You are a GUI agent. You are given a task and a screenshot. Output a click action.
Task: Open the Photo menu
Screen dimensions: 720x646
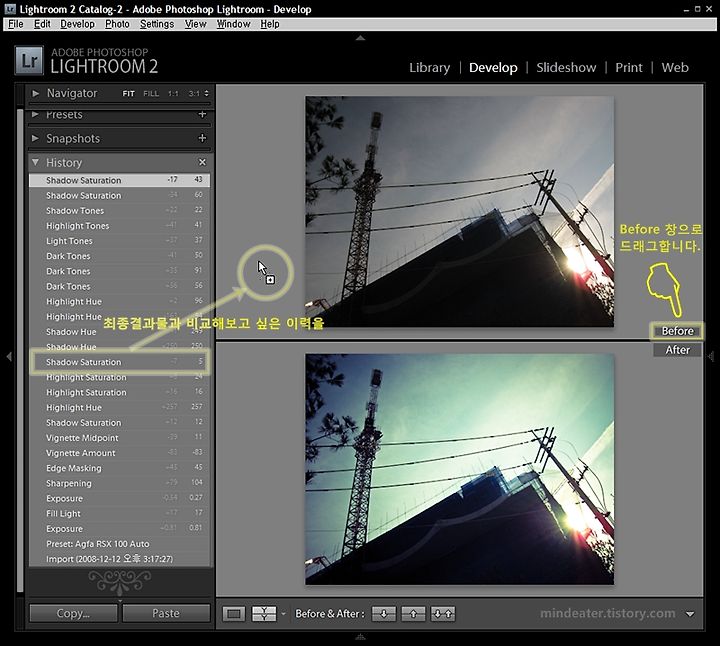117,24
